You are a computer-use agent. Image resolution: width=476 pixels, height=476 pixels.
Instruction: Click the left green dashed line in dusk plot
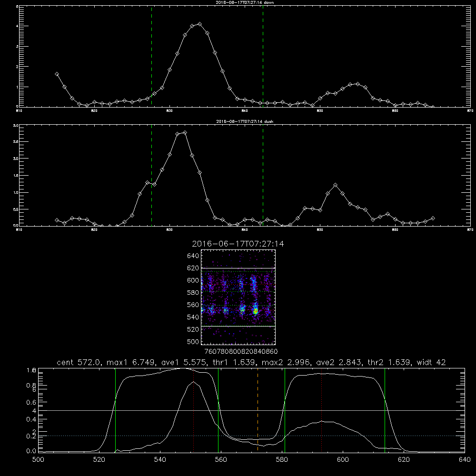pyautogui.click(x=151, y=175)
